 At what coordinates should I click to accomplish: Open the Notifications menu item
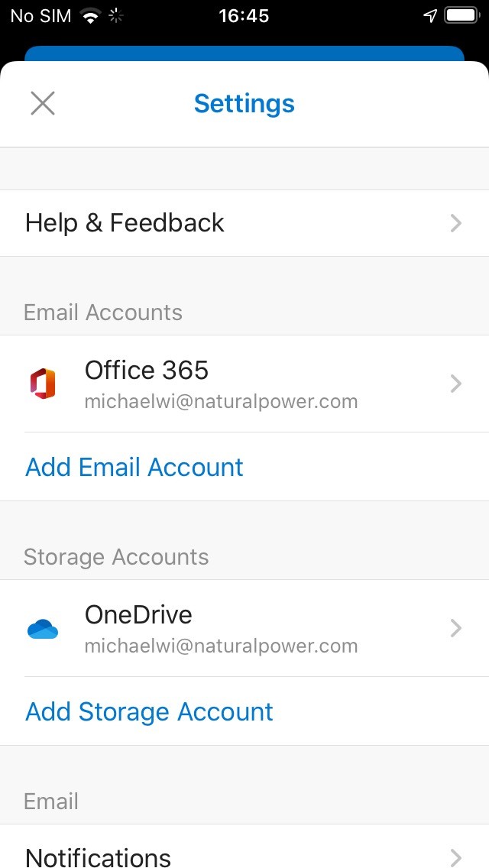click(98, 857)
